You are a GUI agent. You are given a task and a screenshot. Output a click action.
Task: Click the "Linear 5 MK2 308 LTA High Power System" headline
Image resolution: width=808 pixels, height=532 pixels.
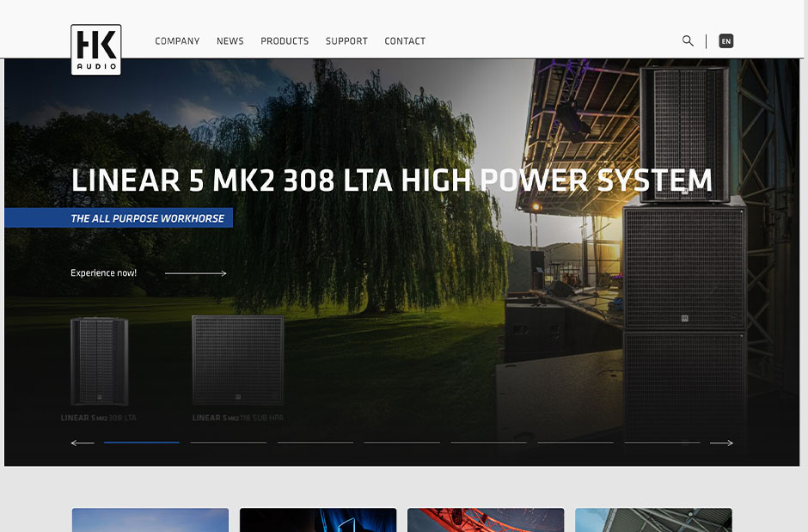(x=392, y=180)
